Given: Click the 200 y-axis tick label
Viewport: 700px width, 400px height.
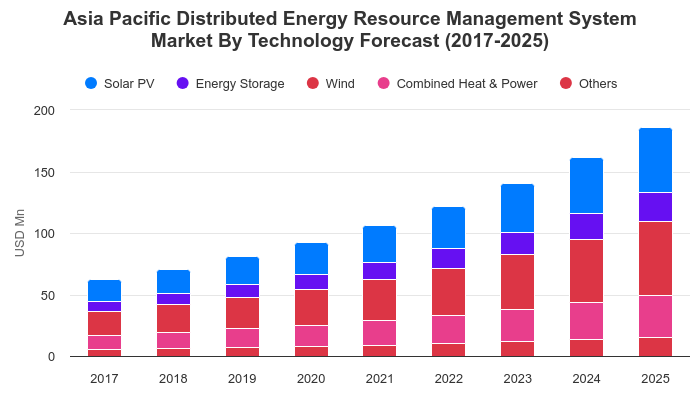Looking at the screenshot, I should click(44, 111).
